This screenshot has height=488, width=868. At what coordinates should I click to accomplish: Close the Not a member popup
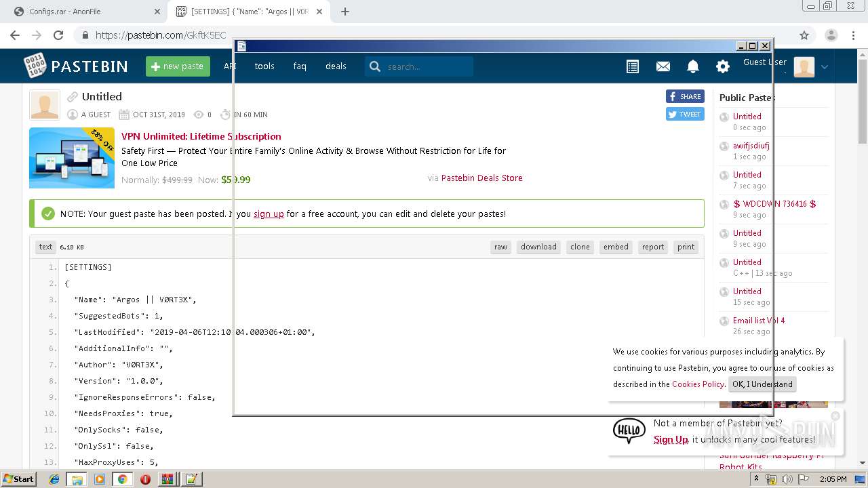[x=835, y=415]
